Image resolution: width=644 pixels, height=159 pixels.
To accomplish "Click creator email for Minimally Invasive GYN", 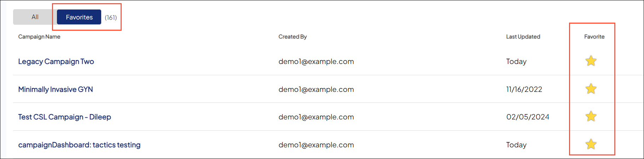I will click(316, 89).
